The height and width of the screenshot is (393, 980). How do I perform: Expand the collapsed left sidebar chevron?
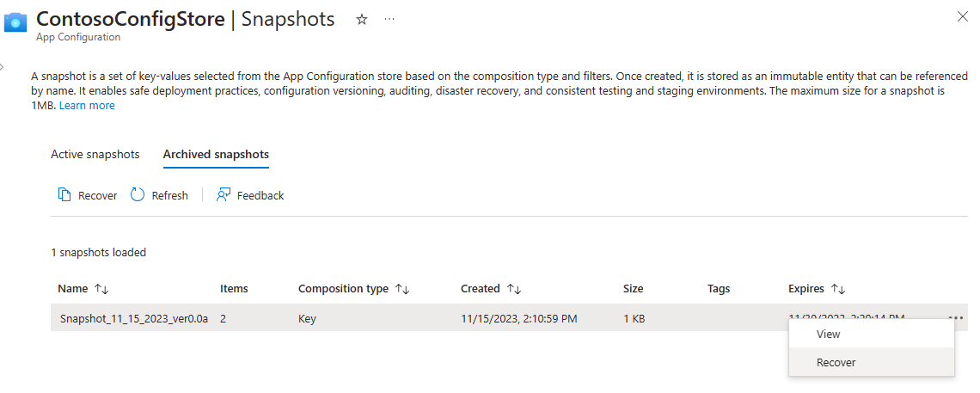tap(3, 65)
